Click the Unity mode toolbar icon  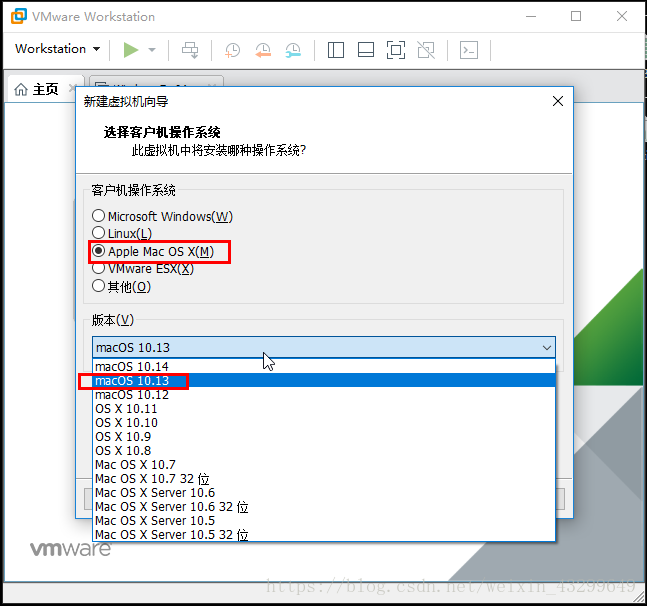point(426,50)
